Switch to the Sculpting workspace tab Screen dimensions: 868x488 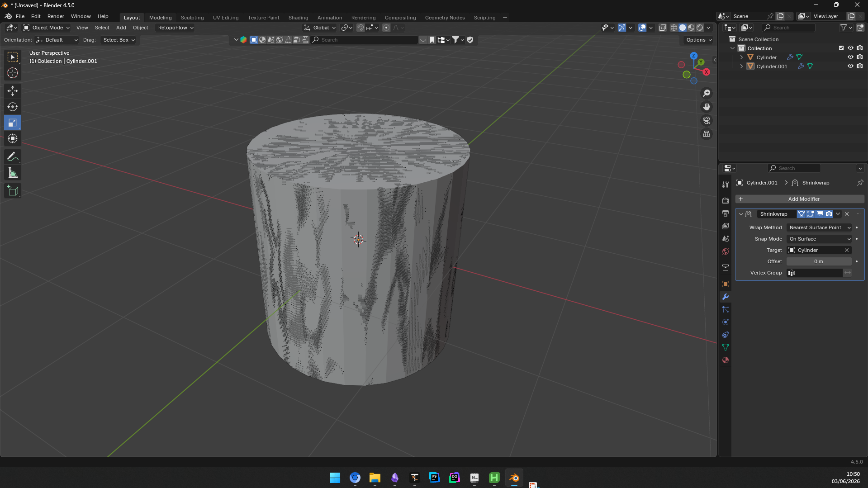click(192, 18)
